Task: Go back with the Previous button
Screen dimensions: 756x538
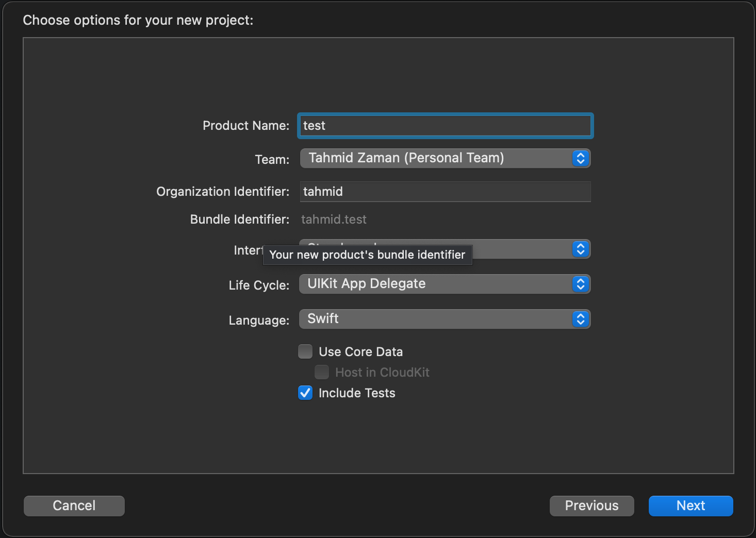Action: [592, 506]
